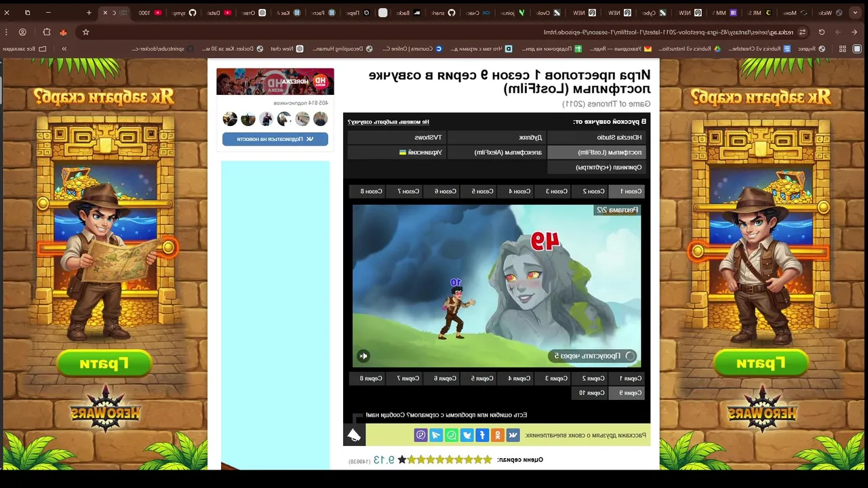The image size is (868, 488).
Task: Open the Все закладки folder
Action: tap(24, 49)
